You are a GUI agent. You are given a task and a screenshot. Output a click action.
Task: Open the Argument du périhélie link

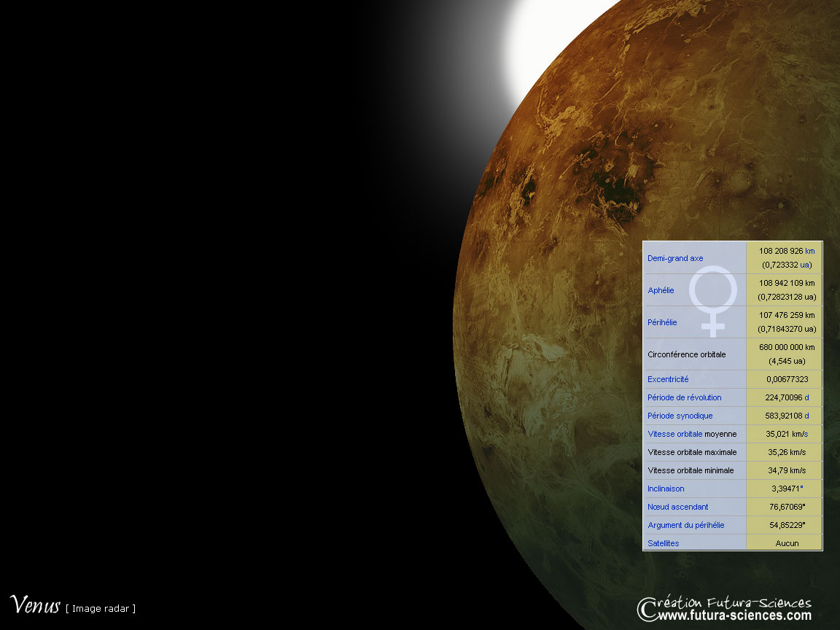click(685, 525)
